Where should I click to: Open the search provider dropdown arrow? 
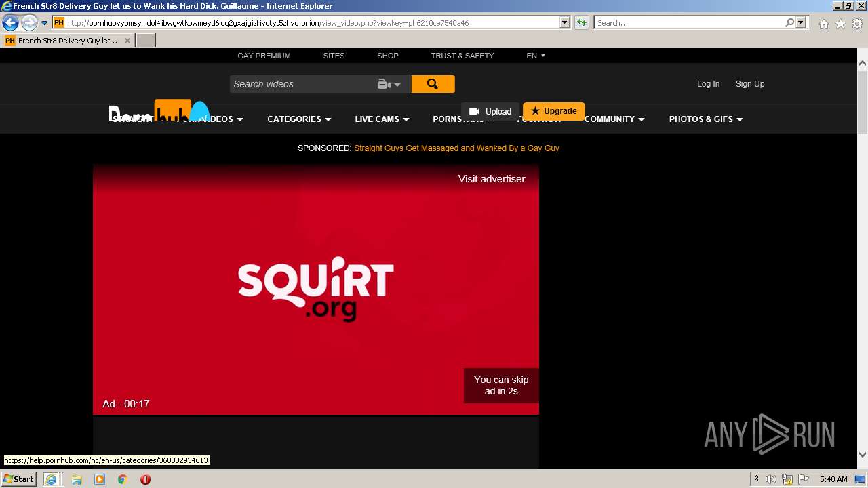(x=801, y=23)
